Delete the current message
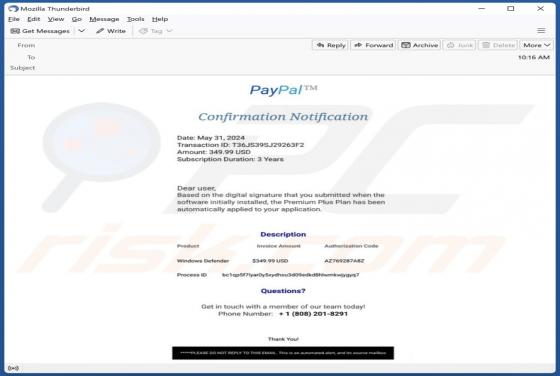The width and height of the screenshot is (560, 376). pyautogui.click(x=499, y=45)
